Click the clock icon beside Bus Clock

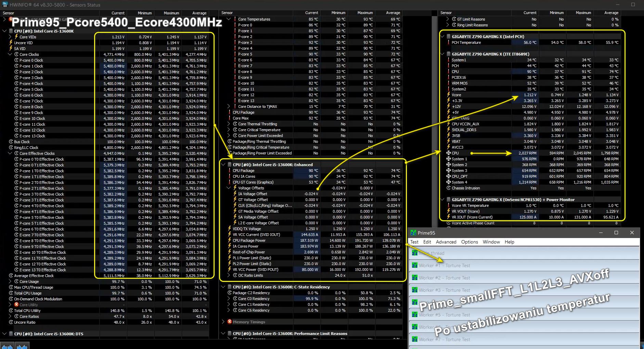[x=11, y=142]
